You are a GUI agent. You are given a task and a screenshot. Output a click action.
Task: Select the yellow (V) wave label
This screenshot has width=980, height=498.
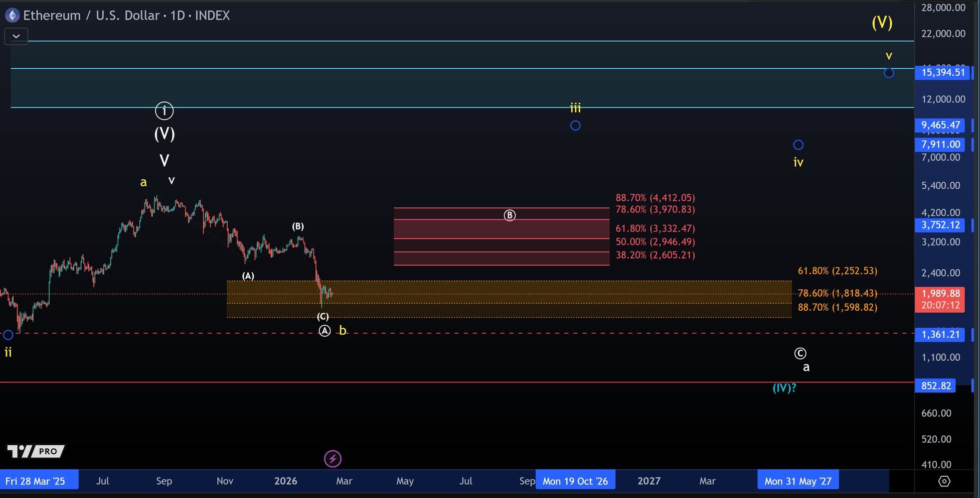tap(882, 22)
